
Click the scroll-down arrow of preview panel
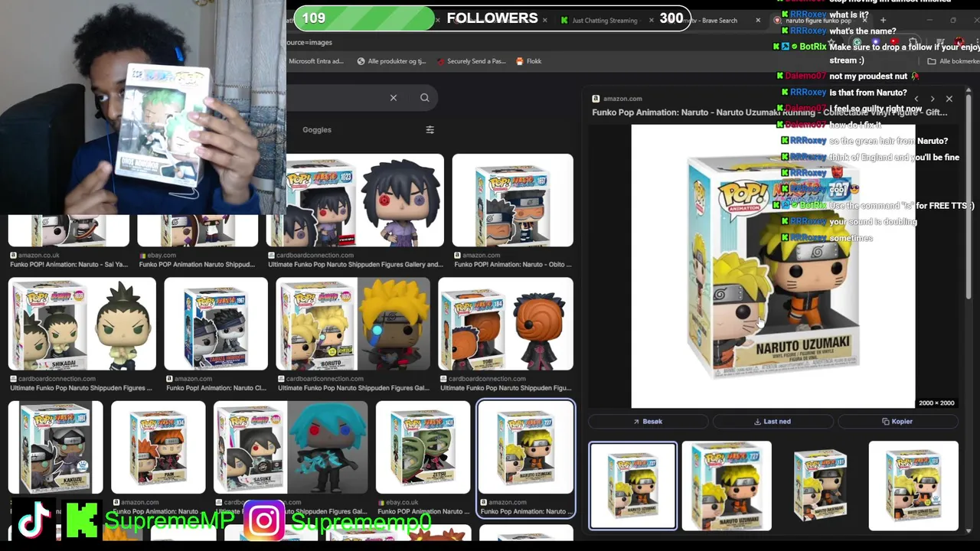point(968,530)
